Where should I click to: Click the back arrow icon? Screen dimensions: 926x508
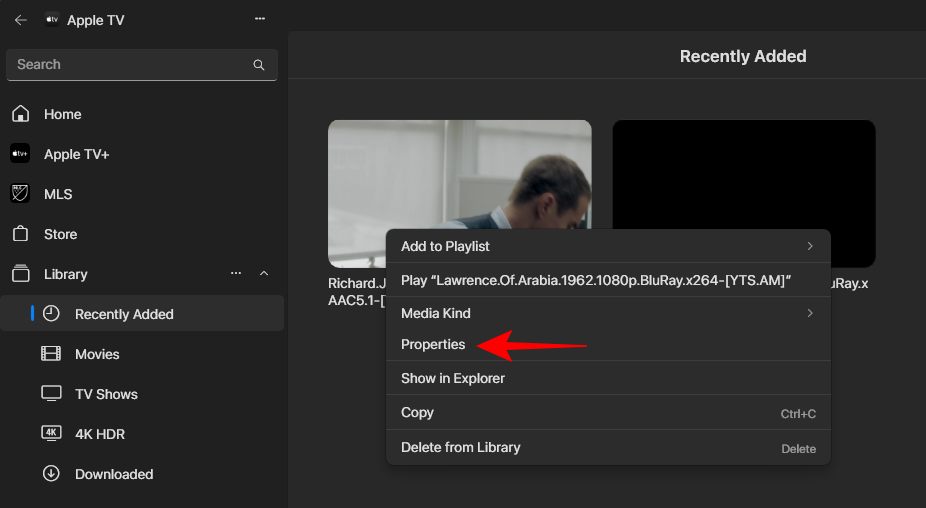pos(20,20)
